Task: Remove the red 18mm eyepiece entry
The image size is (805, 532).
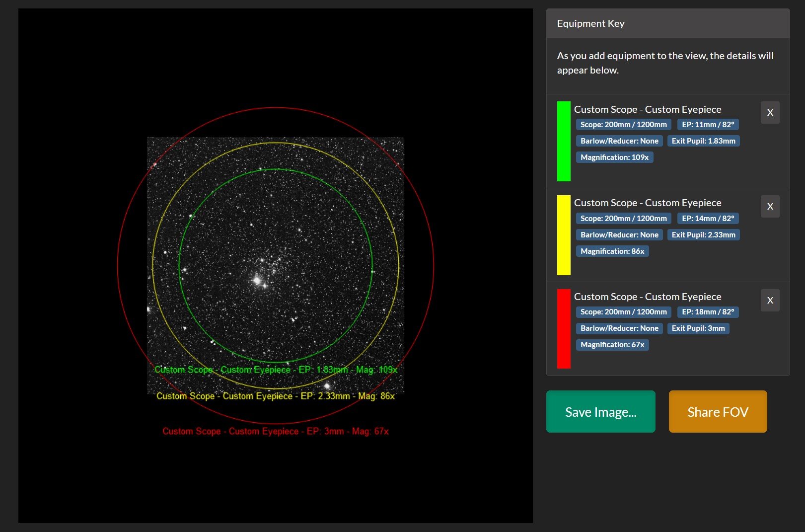Action: tap(770, 300)
